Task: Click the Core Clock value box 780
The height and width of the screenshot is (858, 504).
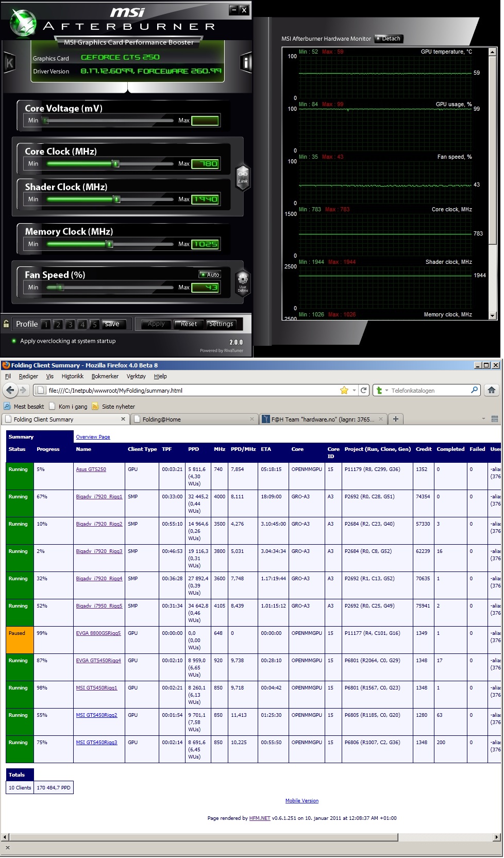Action: pyautogui.click(x=205, y=164)
